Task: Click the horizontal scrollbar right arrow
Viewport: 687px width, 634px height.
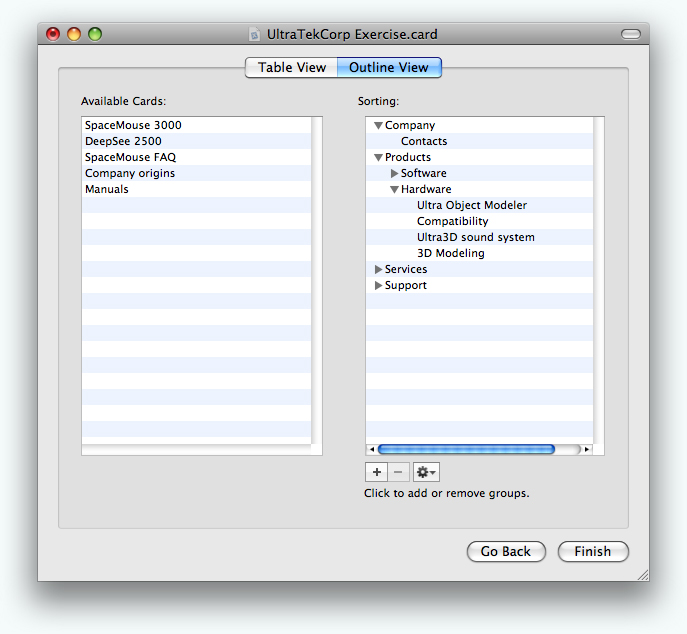Action: [587, 450]
